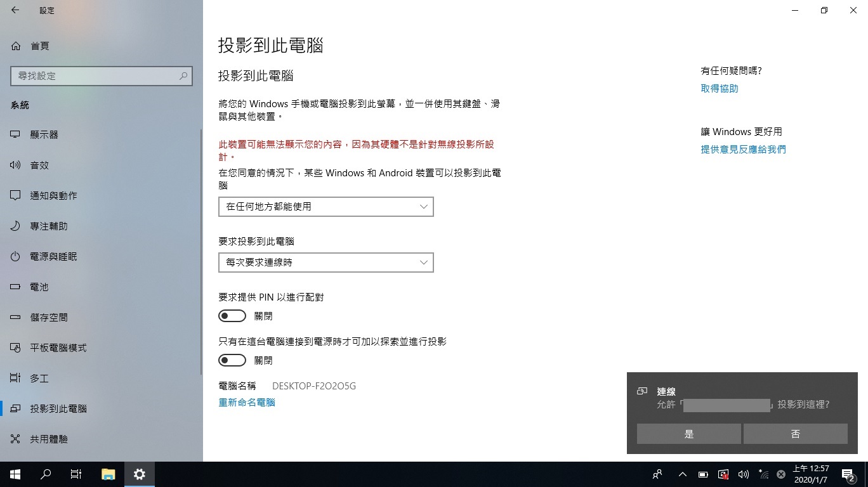The image size is (868, 487).
Task: Open 顯示器 display settings
Action: click(44, 134)
